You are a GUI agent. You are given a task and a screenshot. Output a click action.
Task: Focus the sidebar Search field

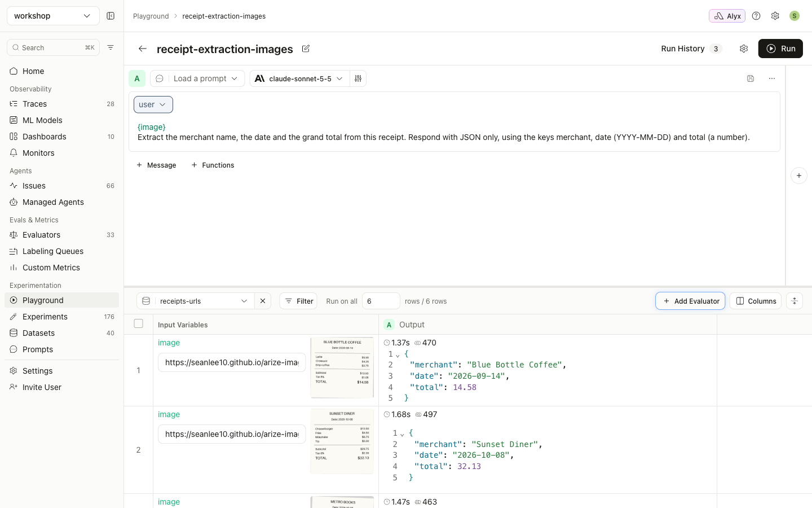(53, 47)
